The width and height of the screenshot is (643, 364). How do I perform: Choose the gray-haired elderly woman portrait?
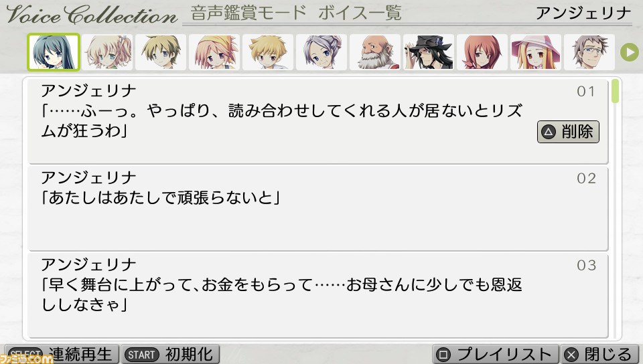click(321, 52)
